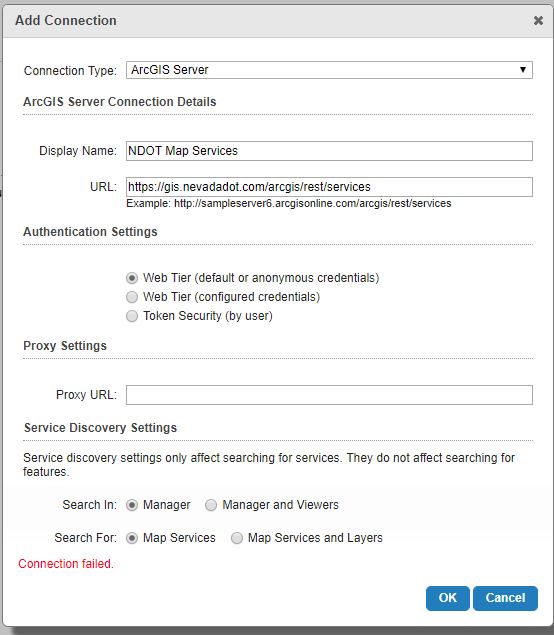Open the Connection Type dropdown
554x635 pixels.
(x=329, y=70)
